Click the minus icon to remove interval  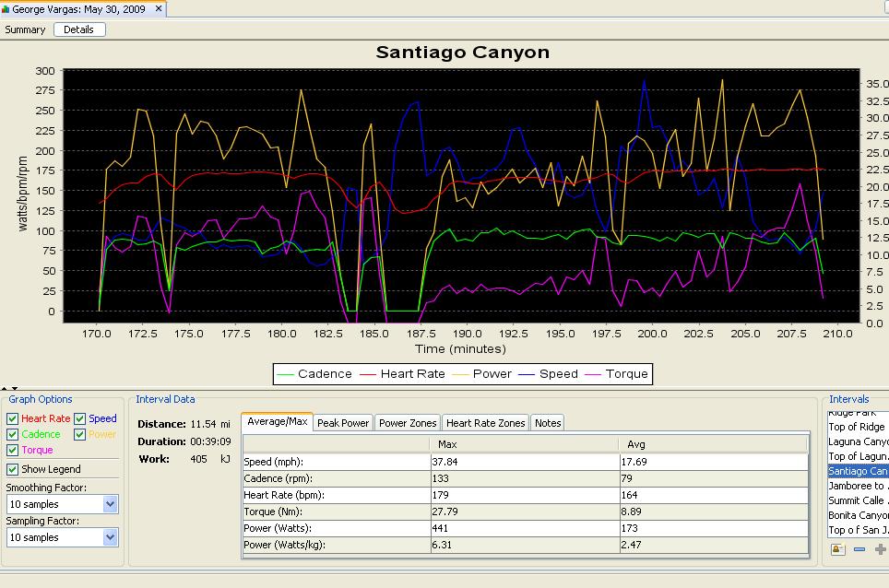pyautogui.click(x=859, y=549)
